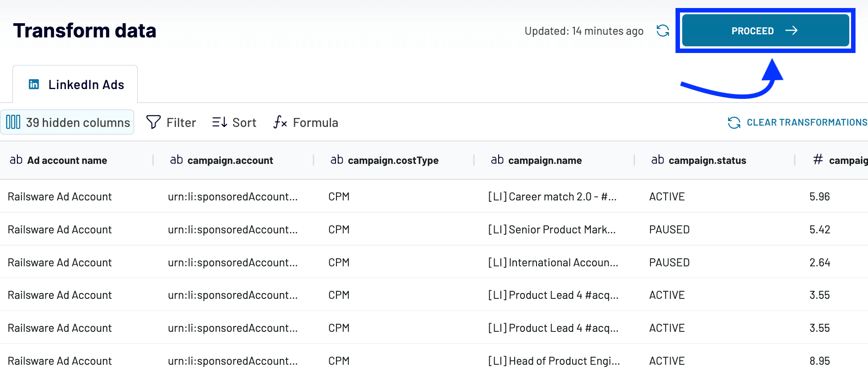Click the refresh data icon near Updated
868x375 pixels.
click(663, 31)
